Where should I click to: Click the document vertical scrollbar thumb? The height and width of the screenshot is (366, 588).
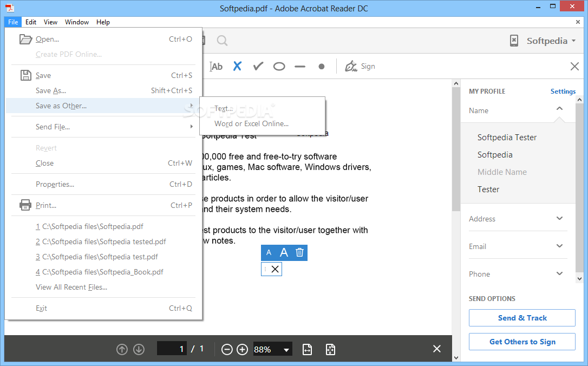click(456, 149)
